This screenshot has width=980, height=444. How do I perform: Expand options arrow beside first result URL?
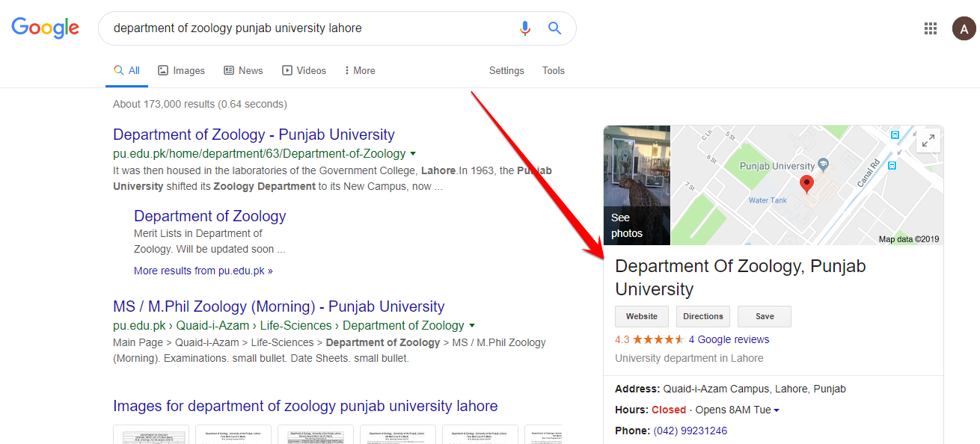coord(413,154)
